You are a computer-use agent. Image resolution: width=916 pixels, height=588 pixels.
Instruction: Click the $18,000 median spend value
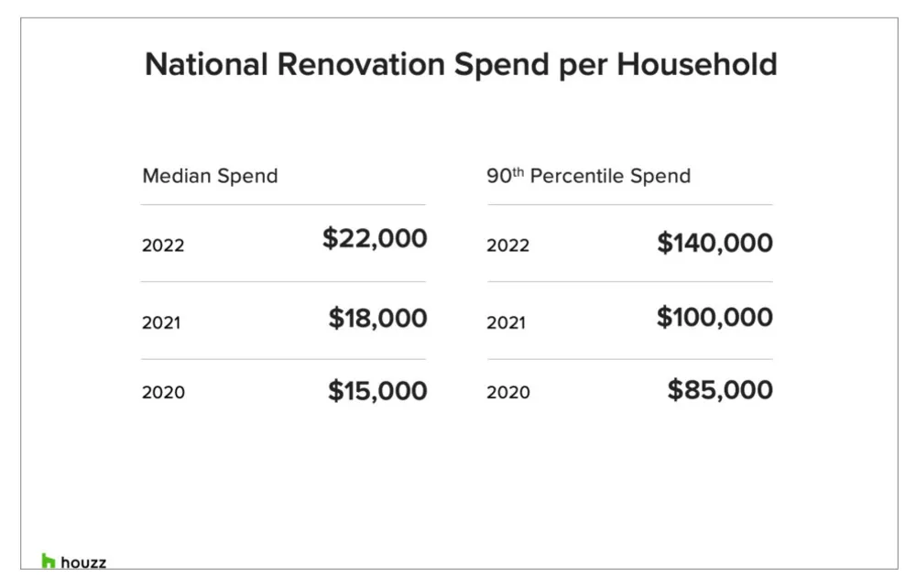pos(377,319)
